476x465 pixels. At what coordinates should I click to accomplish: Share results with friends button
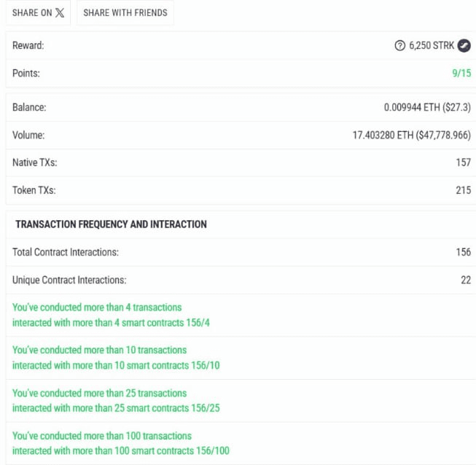point(125,12)
